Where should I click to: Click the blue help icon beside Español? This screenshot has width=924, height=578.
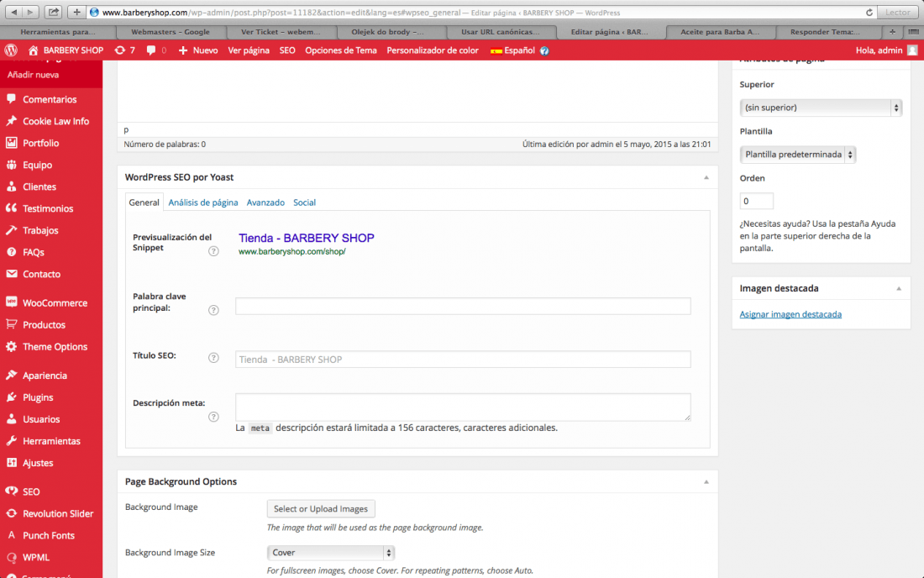pyautogui.click(x=544, y=50)
